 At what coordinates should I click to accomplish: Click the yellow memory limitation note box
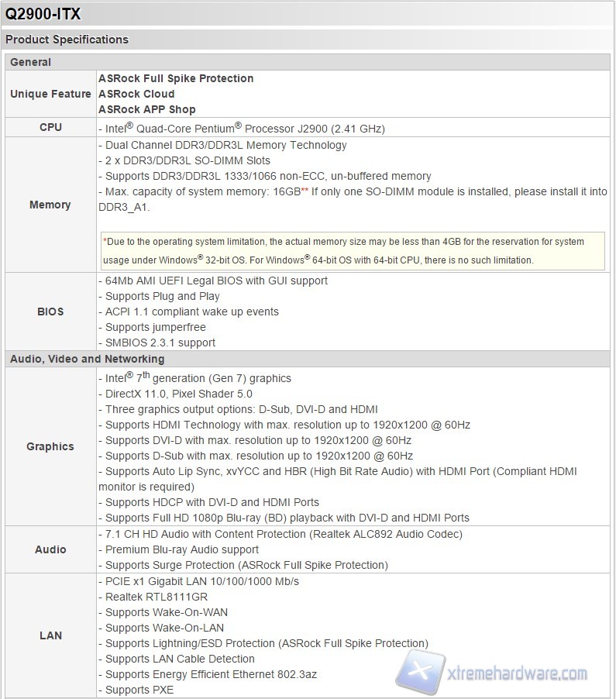(353, 251)
